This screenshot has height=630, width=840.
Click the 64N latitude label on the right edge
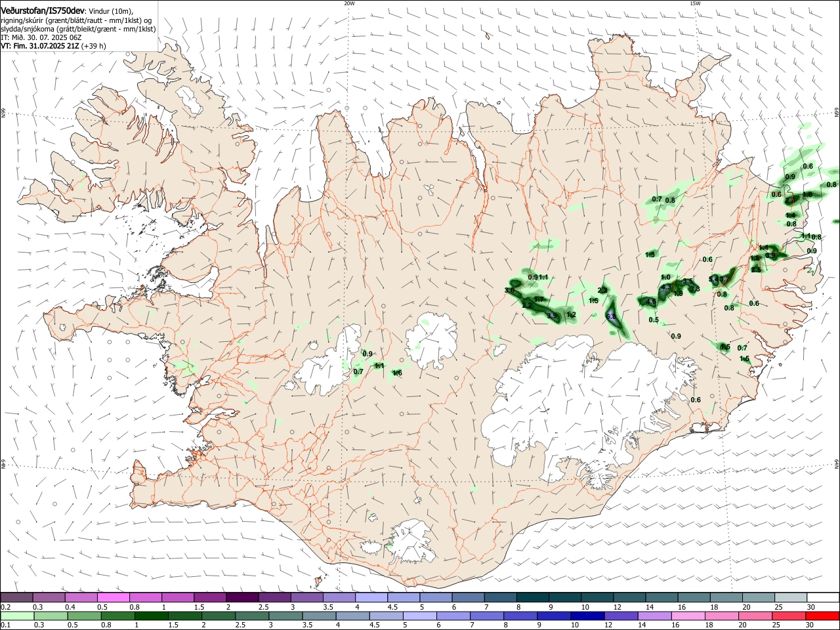coord(837,463)
